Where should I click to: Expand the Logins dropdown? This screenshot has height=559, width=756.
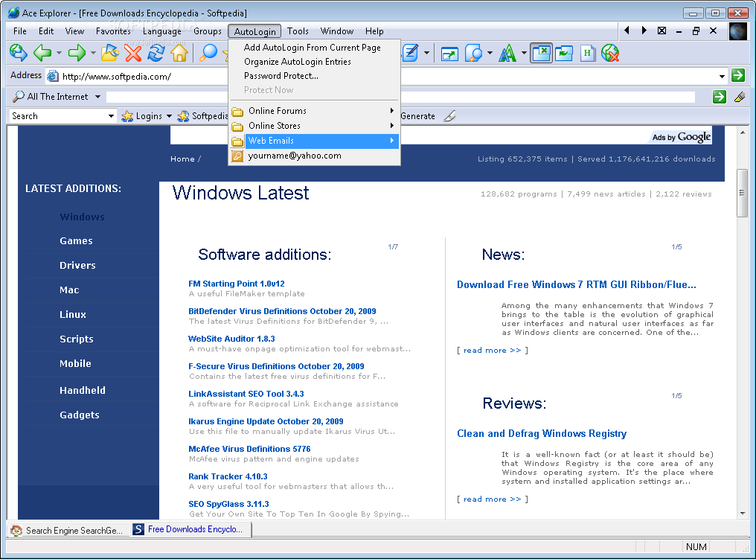169,116
